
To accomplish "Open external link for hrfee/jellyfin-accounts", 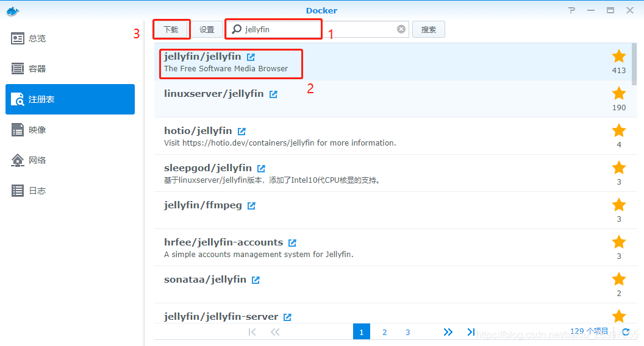I will tap(293, 243).
